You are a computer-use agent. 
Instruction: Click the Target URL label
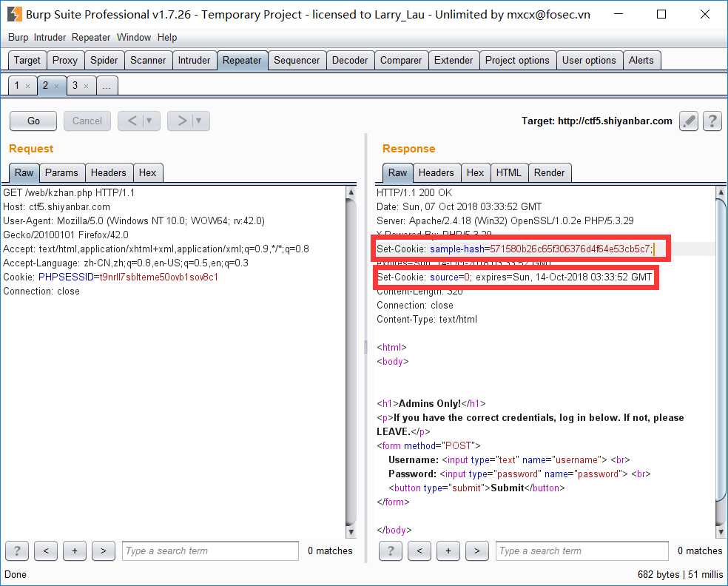pyautogui.click(x=596, y=121)
